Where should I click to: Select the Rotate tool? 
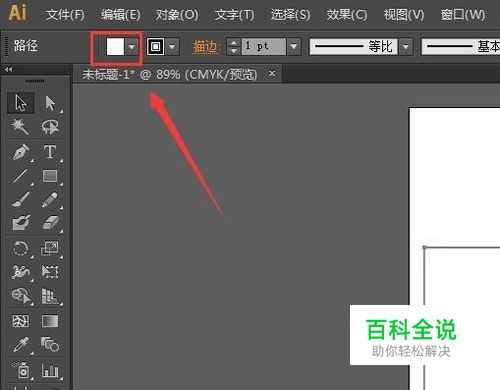coord(21,249)
